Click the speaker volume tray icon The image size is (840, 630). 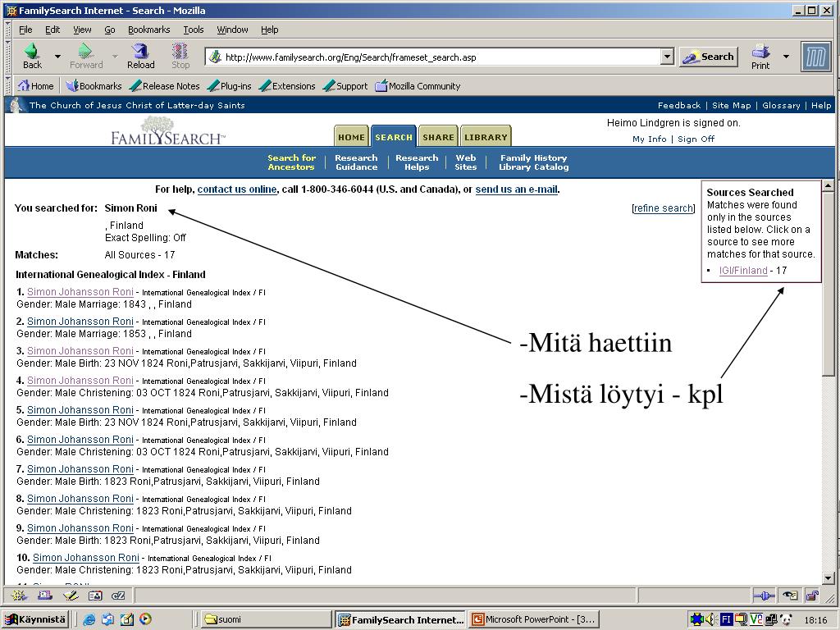pos(711,619)
